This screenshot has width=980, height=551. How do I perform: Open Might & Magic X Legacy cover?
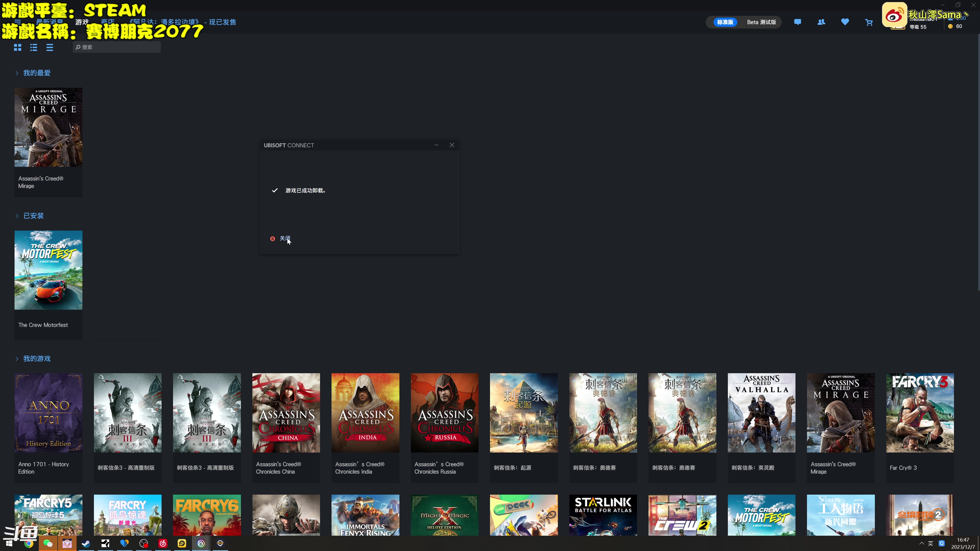(x=444, y=515)
